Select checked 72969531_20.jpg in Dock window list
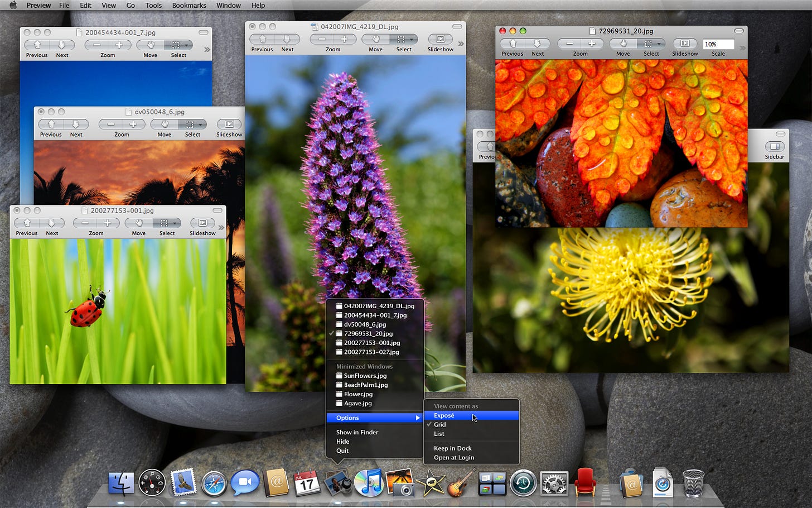Viewport: 812px width, 508px height. click(x=368, y=334)
